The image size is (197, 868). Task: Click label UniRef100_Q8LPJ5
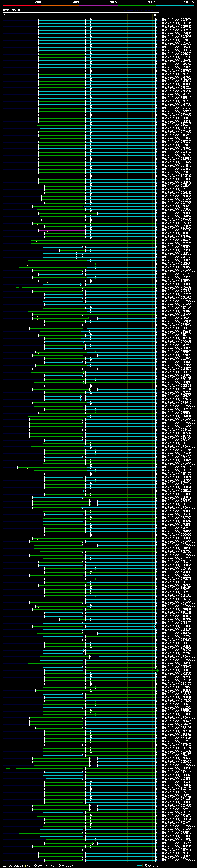(x=177, y=253)
